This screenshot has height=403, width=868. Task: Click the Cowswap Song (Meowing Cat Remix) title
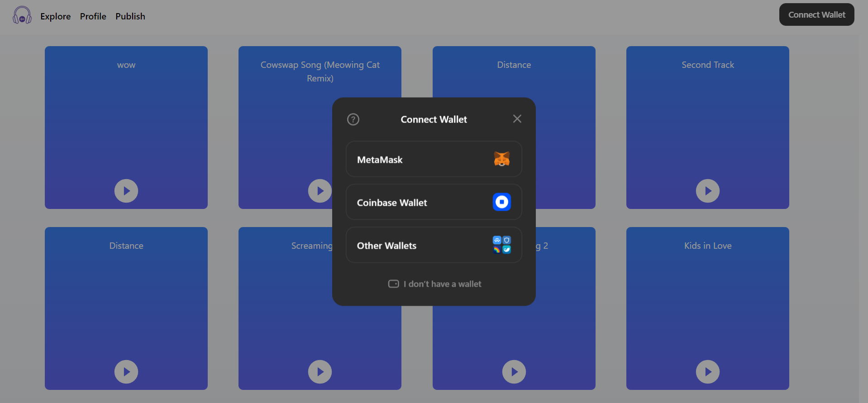[320, 71]
